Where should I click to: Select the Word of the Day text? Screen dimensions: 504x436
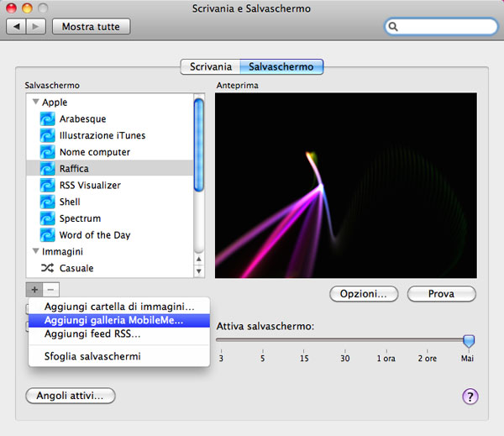point(95,235)
